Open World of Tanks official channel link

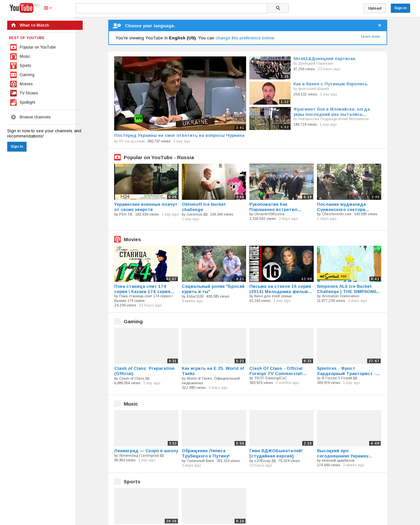click(x=211, y=381)
